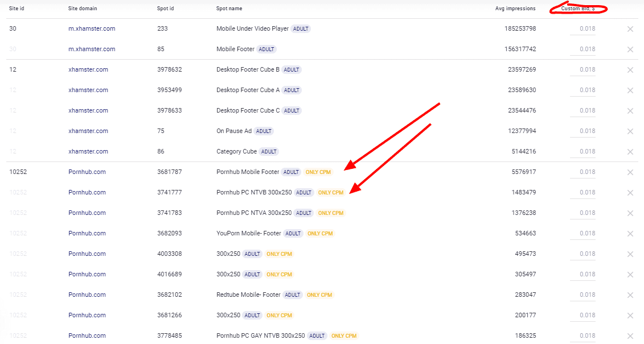The image size is (644, 344).
Task: Remove the Pornhub Mobile Footer row
Action: click(630, 173)
